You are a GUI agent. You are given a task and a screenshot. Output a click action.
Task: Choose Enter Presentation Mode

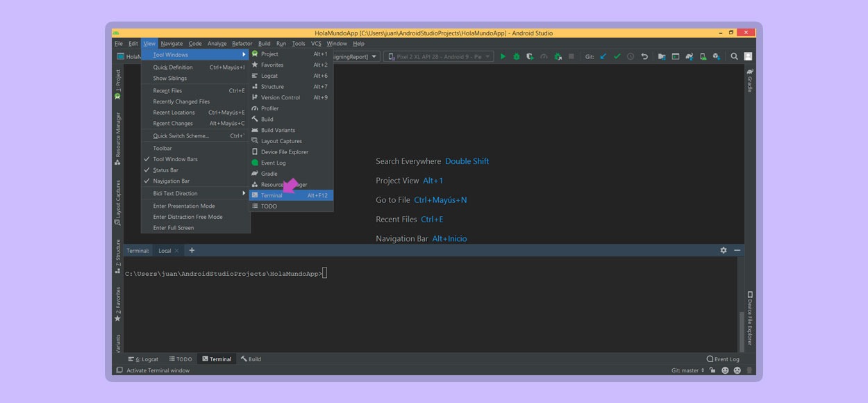pyautogui.click(x=195, y=206)
